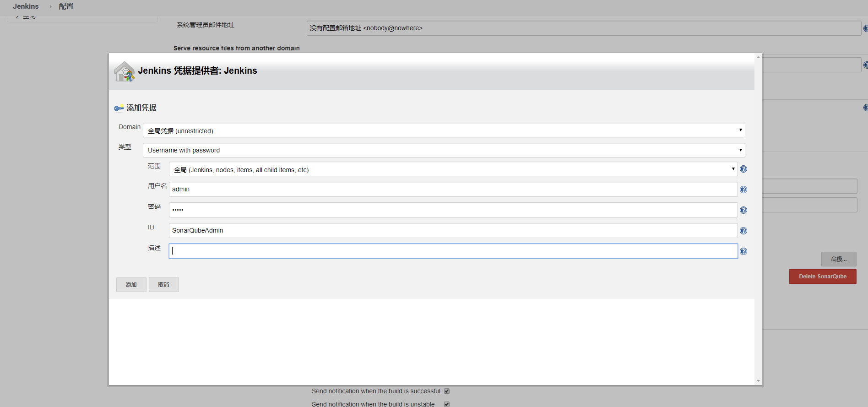
Task: Open the Domain 全局凭据 dropdown
Action: tap(444, 130)
